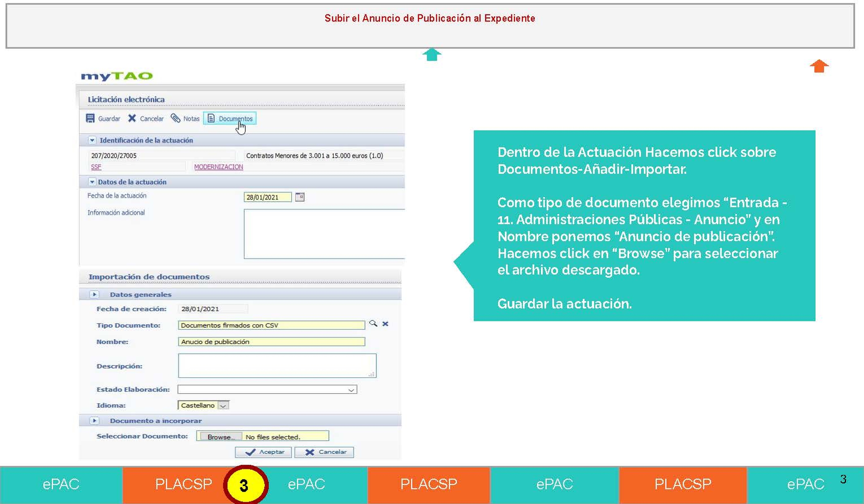Click the Aceptar button
The height and width of the screenshot is (504, 864).
tap(263, 452)
